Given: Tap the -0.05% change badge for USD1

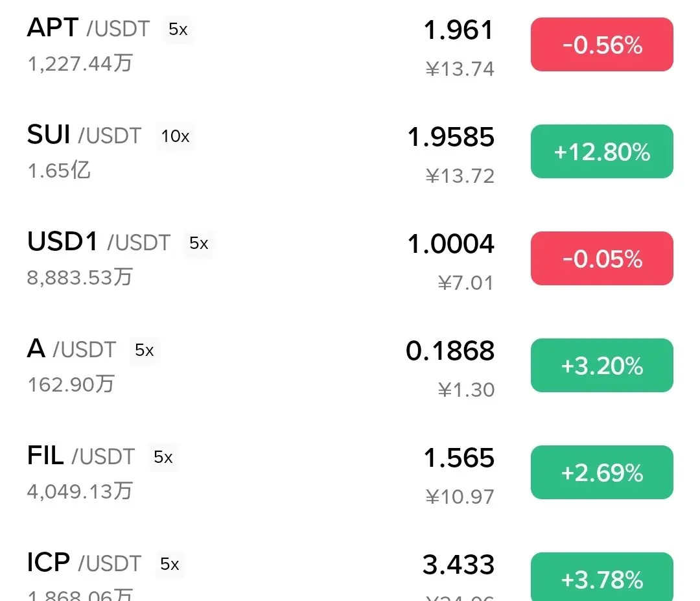Looking at the screenshot, I should 601,259.
